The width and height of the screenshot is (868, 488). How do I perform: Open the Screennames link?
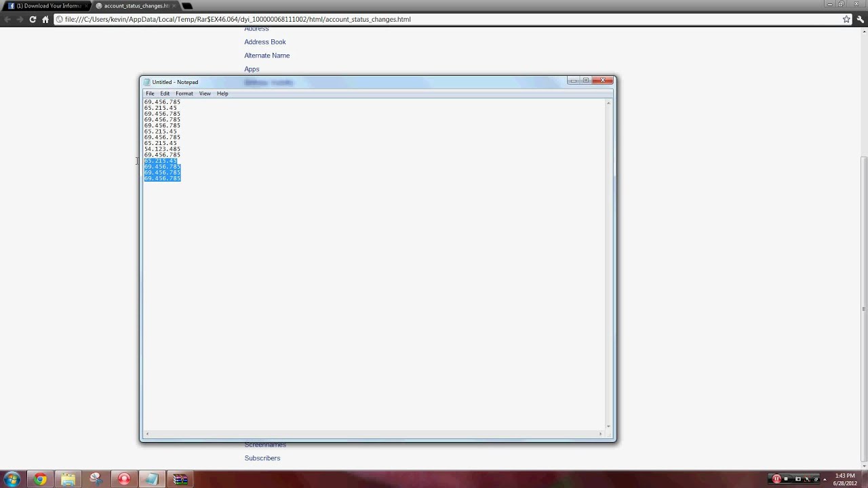[265, 445]
